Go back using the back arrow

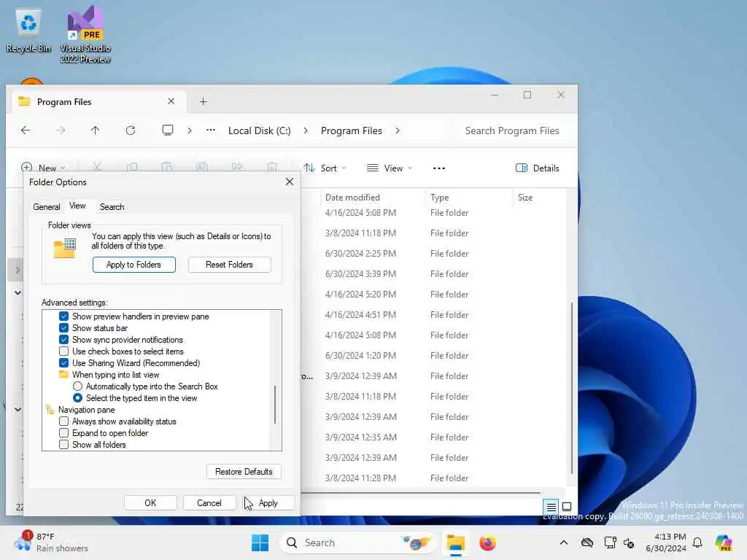(x=26, y=131)
